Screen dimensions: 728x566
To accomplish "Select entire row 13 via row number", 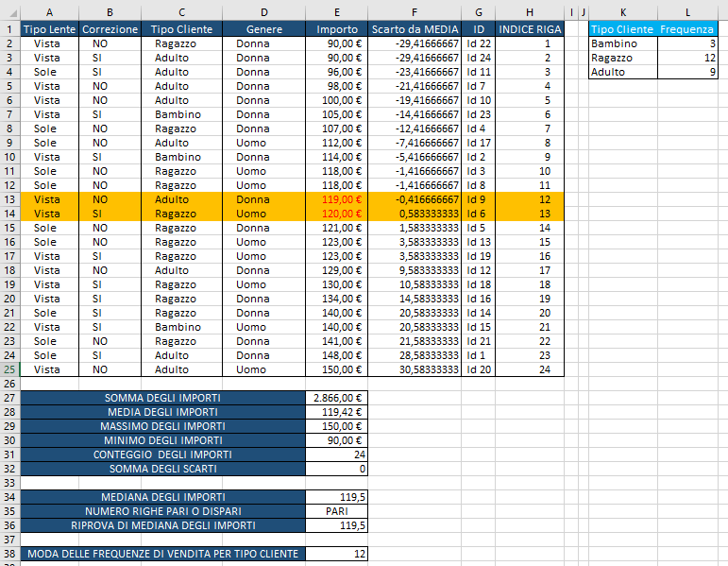I will pos(9,199).
